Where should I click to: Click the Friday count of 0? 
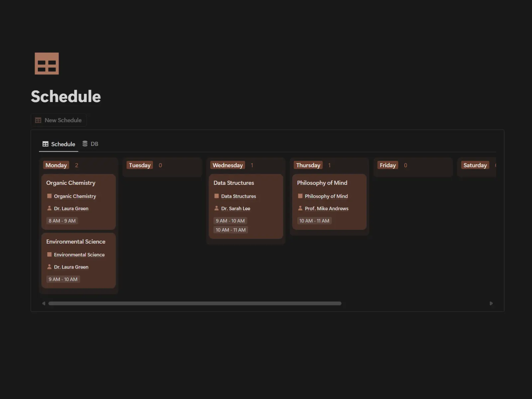405,165
